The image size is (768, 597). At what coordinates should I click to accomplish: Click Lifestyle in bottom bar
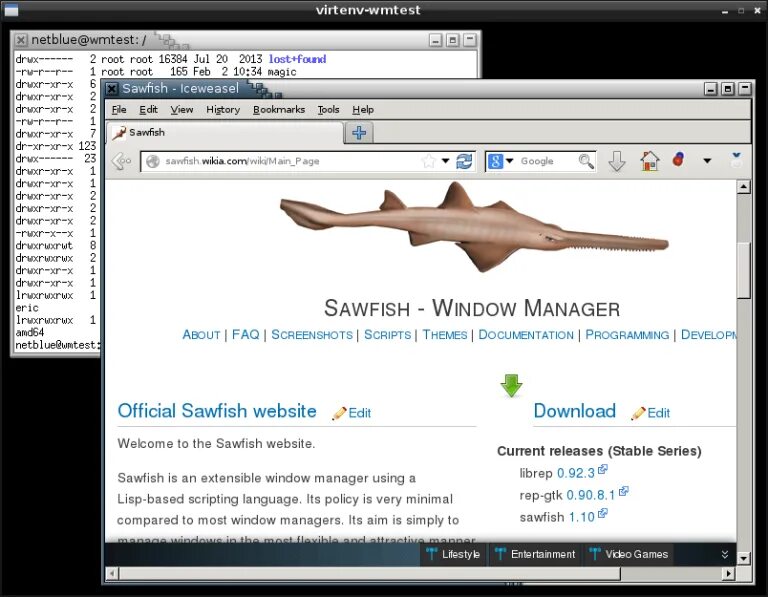[x=453, y=554]
